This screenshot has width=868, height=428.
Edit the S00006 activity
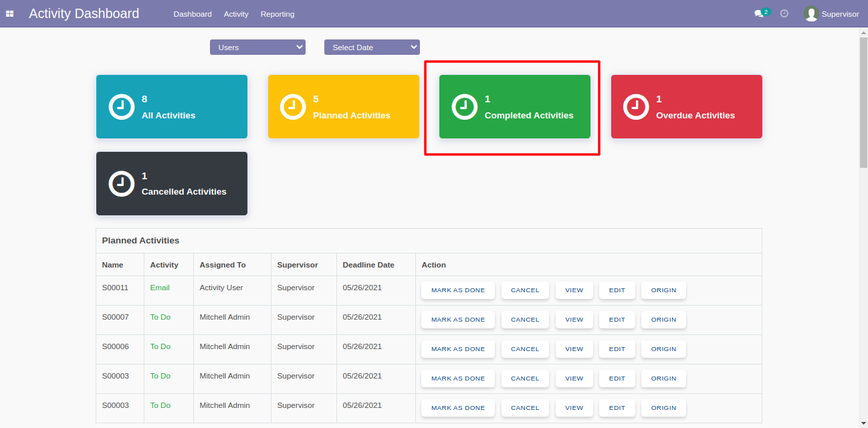[x=617, y=349]
